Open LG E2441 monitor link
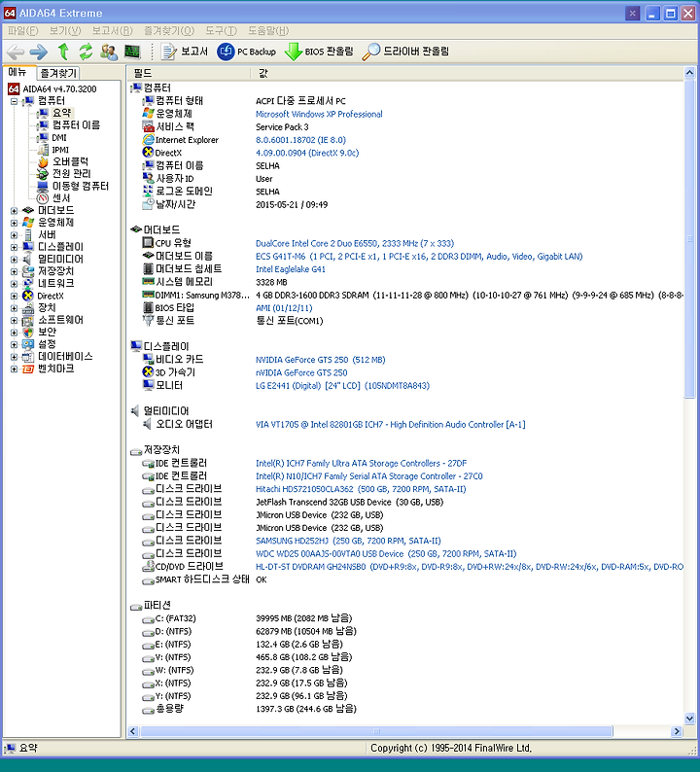Viewport: 700px width, 772px height. click(x=342, y=385)
